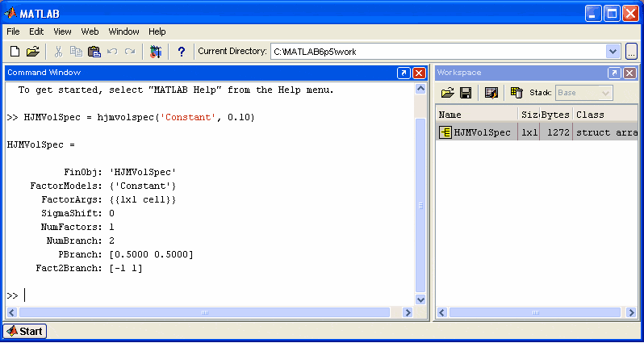The width and height of the screenshot is (644, 343).
Task: Browse for folder with ellipsis button
Action: (631, 52)
